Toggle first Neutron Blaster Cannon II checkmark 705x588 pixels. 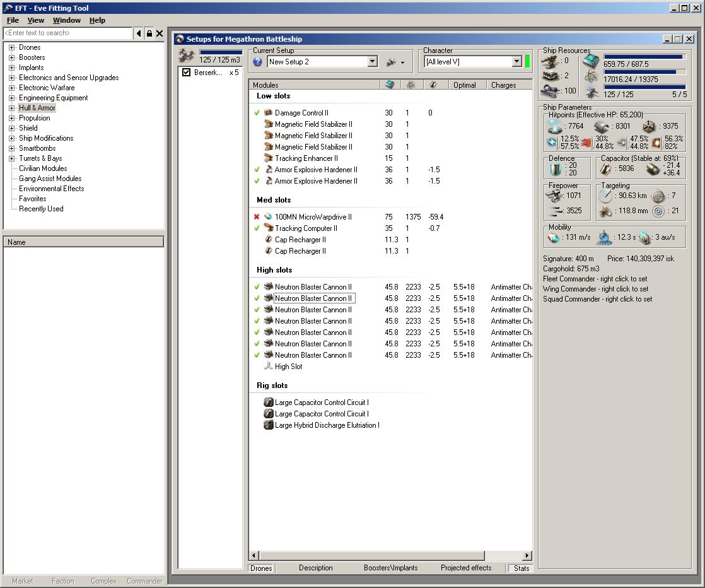(257, 286)
